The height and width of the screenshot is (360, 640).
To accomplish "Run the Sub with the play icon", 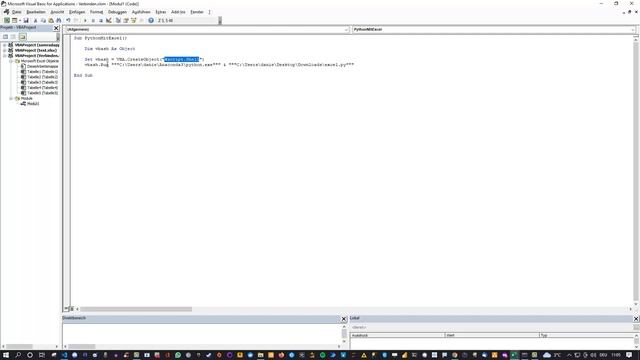I will coord(85,20).
